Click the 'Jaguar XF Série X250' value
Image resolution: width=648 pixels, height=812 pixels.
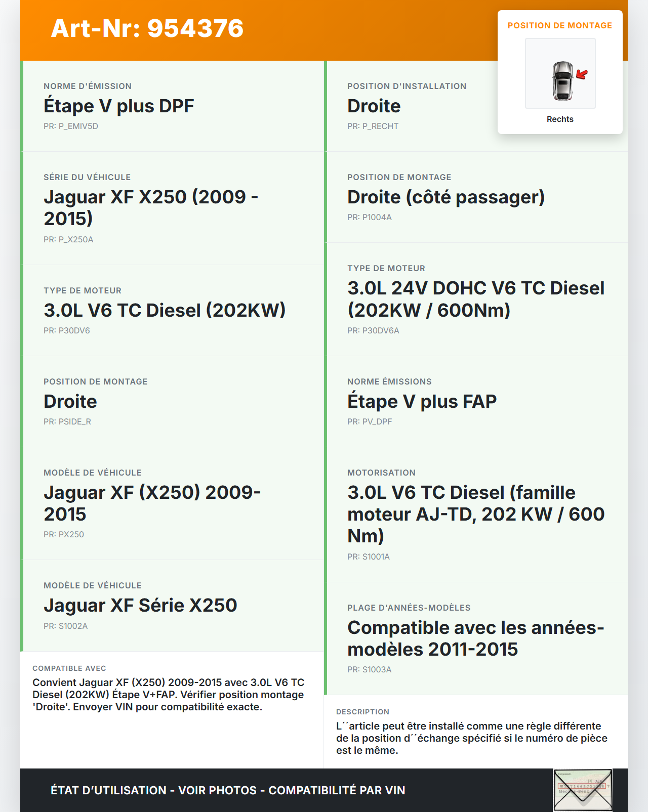pos(140,605)
